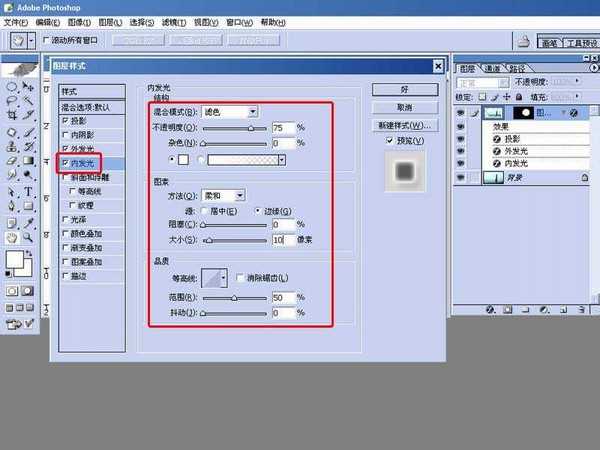The width and height of the screenshot is (600, 450).
Task: Switch to Quick Mask mode
Action: (x=27, y=291)
